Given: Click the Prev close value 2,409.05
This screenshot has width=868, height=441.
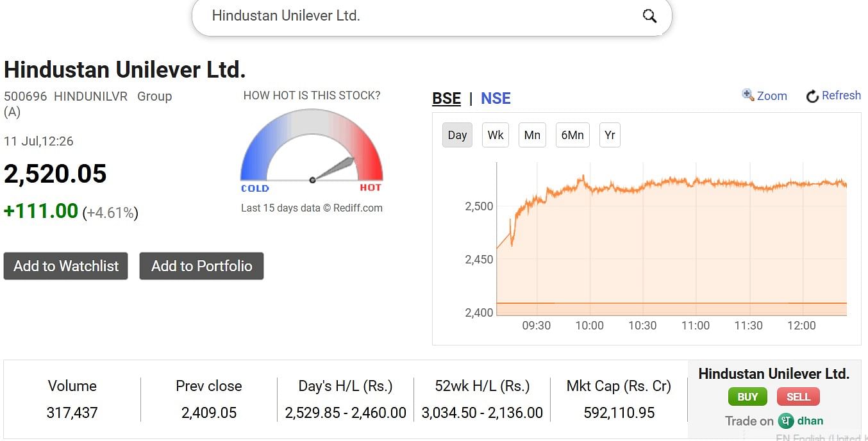Looking at the screenshot, I should pyautogui.click(x=209, y=413).
